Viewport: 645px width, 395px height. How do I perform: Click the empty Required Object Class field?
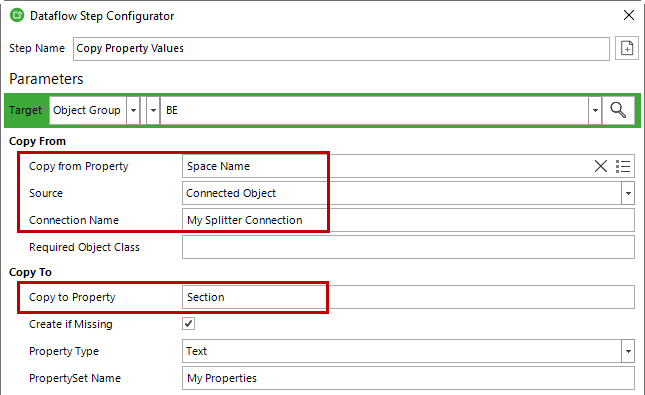(x=408, y=247)
